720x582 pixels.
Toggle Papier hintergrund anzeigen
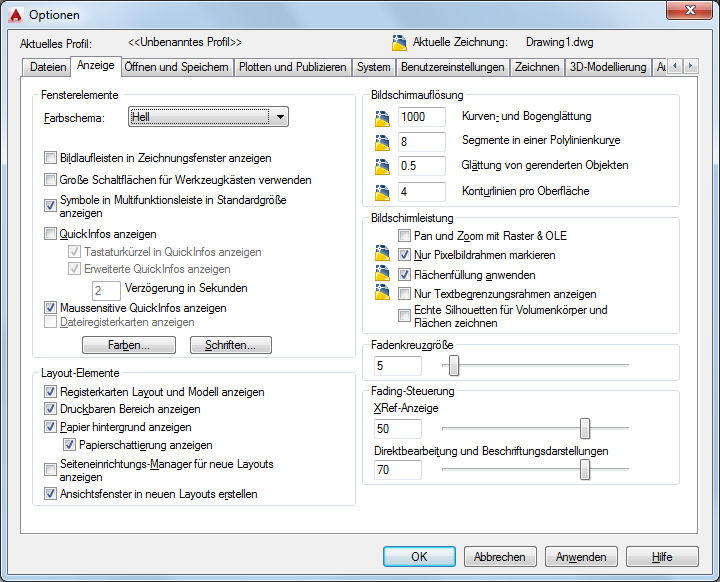pyautogui.click(x=50, y=427)
